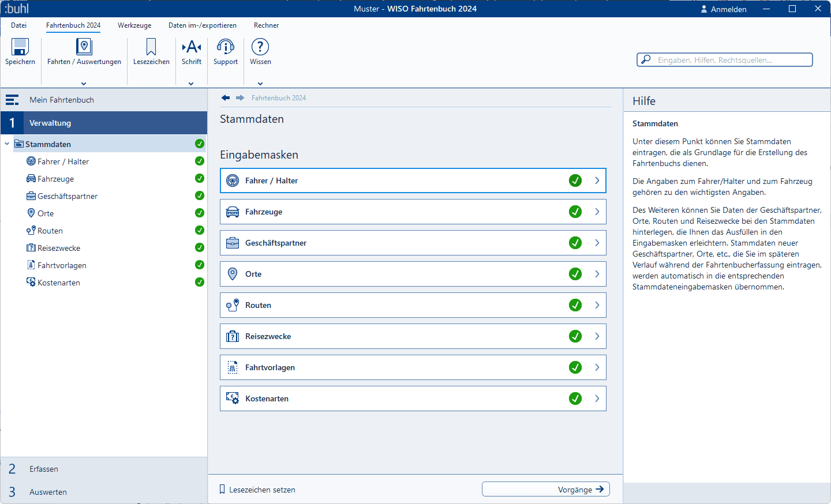Expand the Wissen dropdown arrow

(260, 84)
